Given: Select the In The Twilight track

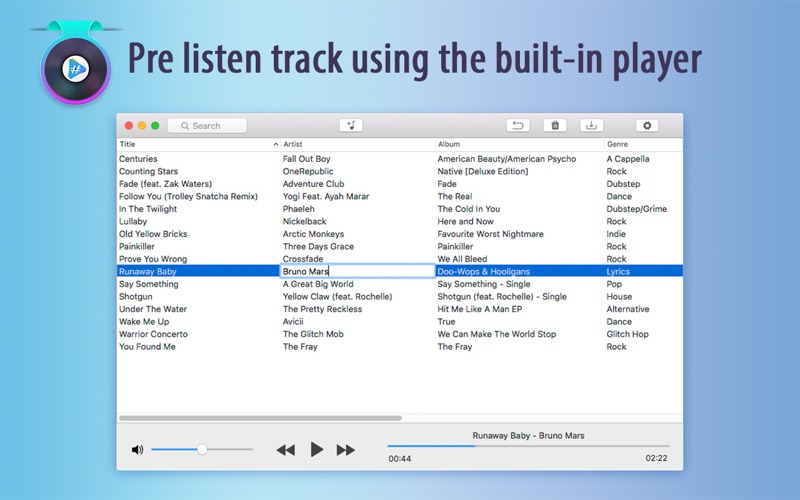Looking at the screenshot, I should click(148, 209).
